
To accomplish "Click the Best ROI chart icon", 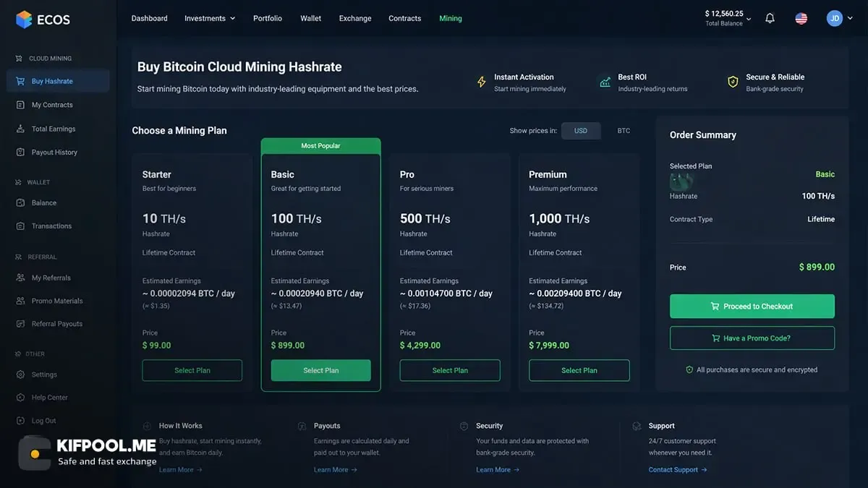I will (605, 82).
